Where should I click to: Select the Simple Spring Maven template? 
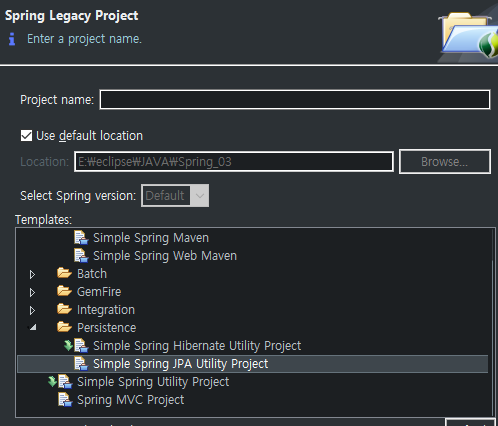[x=151, y=238]
